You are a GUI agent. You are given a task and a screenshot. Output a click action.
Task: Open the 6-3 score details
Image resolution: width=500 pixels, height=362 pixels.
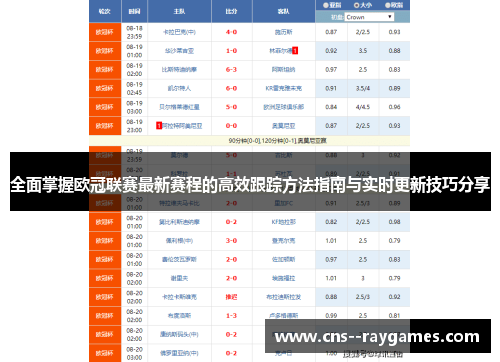pyautogui.click(x=231, y=69)
